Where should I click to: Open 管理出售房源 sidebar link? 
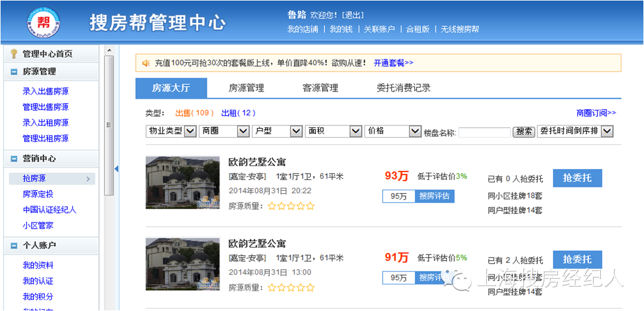[45, 107]
